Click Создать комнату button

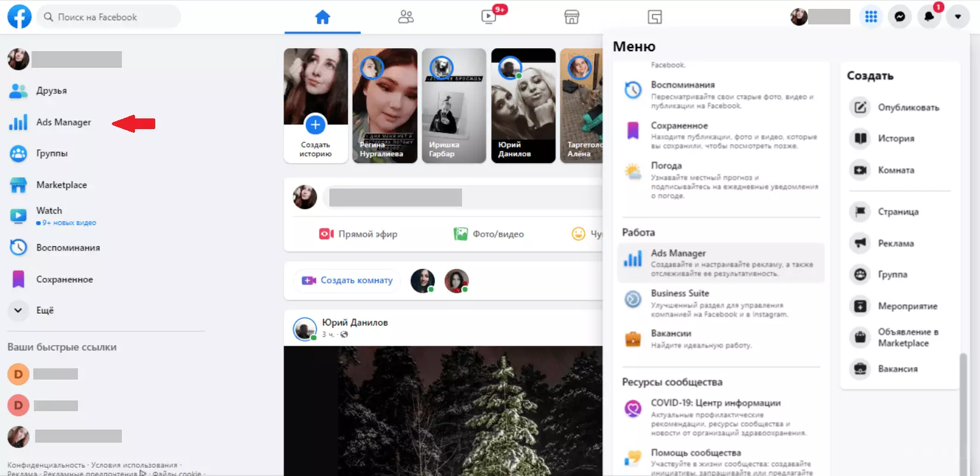coord(347,280)
